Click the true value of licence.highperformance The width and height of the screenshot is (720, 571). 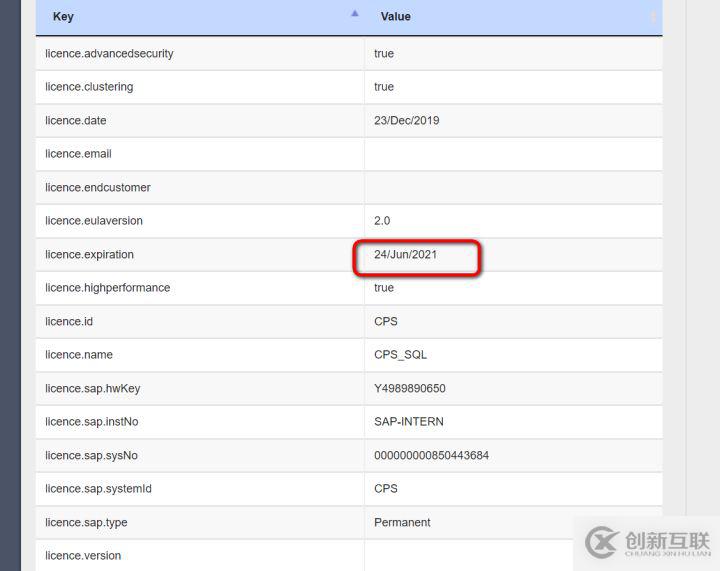pos(384,288)
